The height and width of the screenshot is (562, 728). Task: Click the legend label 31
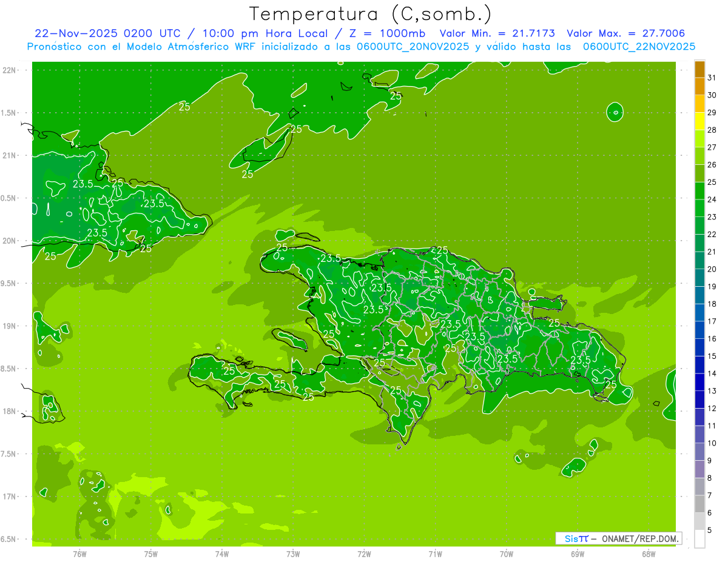click(x=712, y=78)
